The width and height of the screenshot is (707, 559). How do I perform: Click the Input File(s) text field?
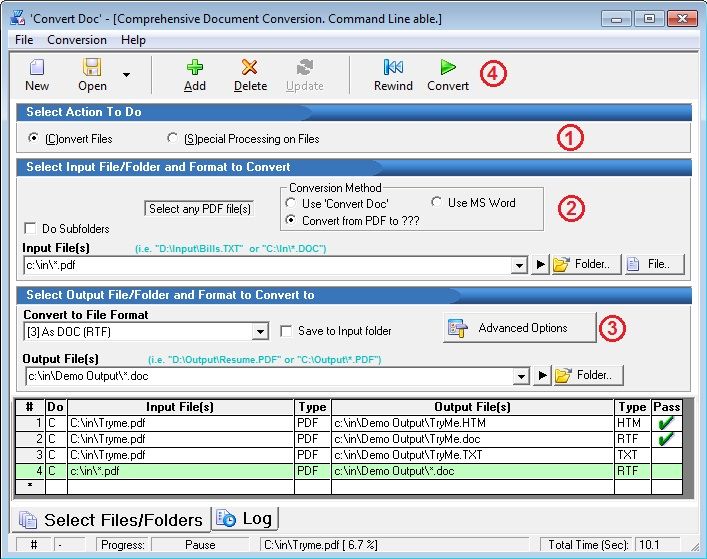(267, 265)
